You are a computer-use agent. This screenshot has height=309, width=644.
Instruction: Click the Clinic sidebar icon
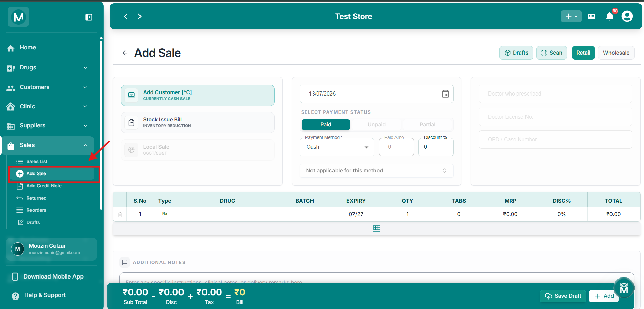[11, 107]
